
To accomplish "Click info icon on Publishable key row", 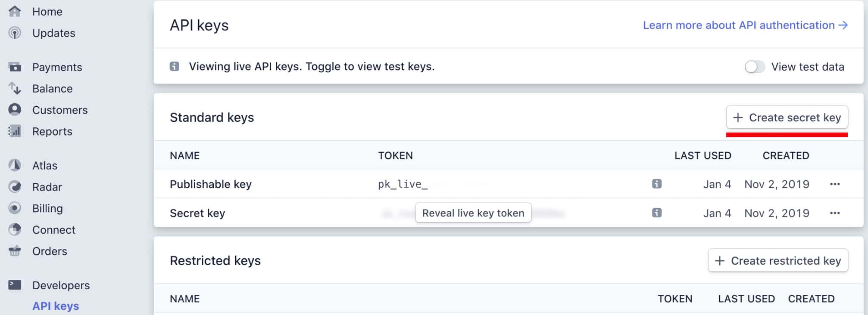I will pyautogui.click(x=656, y=184).
